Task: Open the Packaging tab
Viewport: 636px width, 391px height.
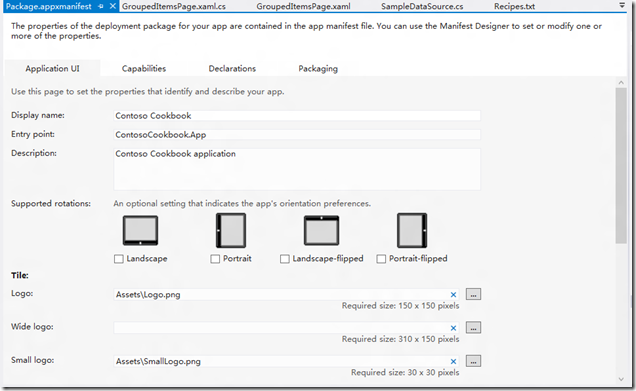Action: coord(318,69)
